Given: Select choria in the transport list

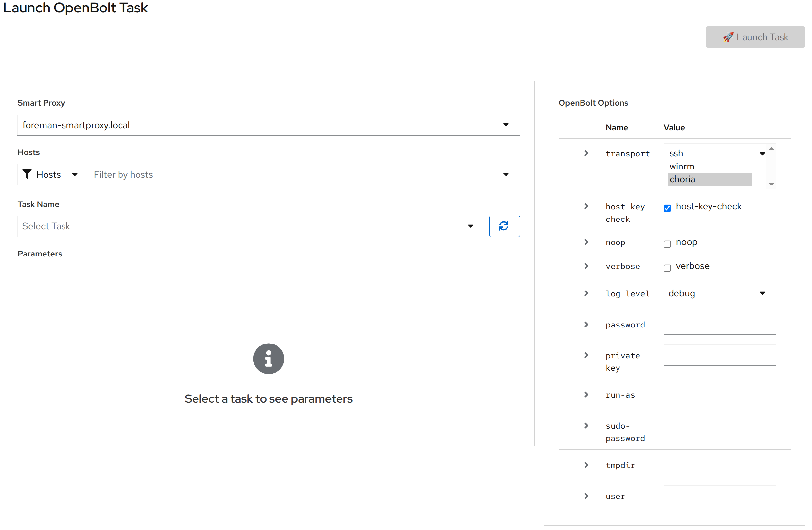Looking at the screenshot, I should pyautogui.click(x=710, y=179).
